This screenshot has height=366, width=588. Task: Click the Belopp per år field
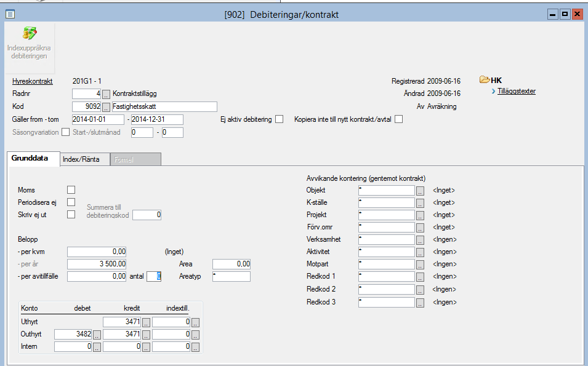point(97,264)
